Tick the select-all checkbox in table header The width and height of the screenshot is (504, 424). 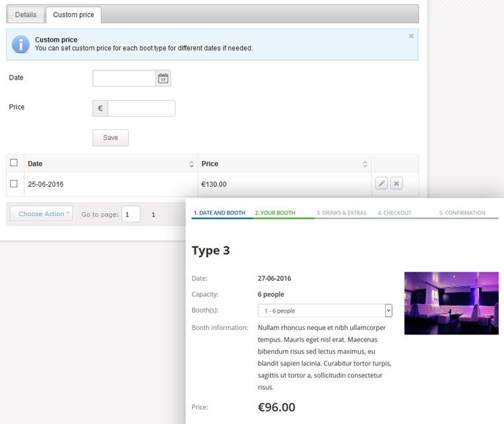(14, 162)
